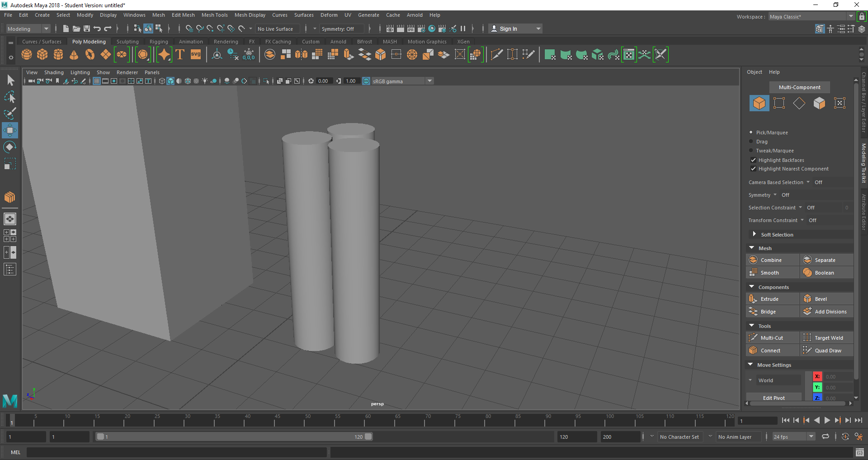Toggle Highlight Nearest Component checkbox

tap(753, 169)
